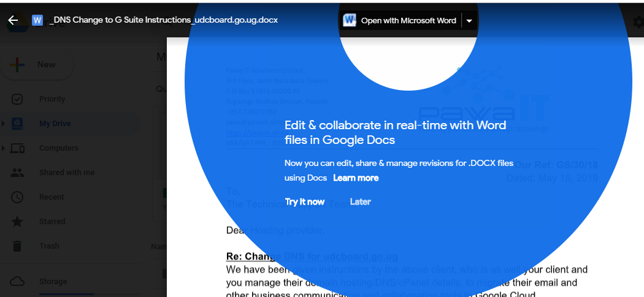Click the Storage cloud icon
This screenshot has height=297, width=644.
[x=17, y=282]
